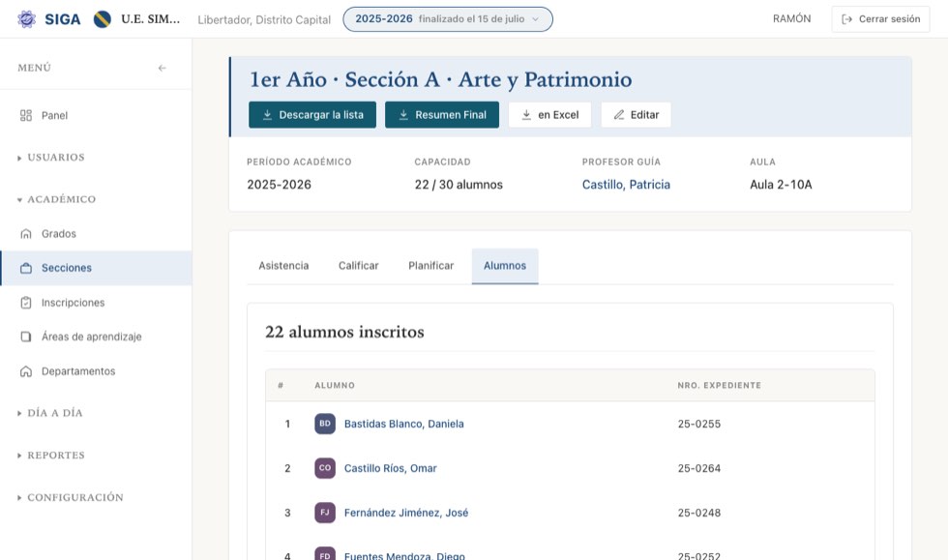Expand the USUARIOS menu group
The height and width of the screenshot is (560, 948).
pos(51,158)
